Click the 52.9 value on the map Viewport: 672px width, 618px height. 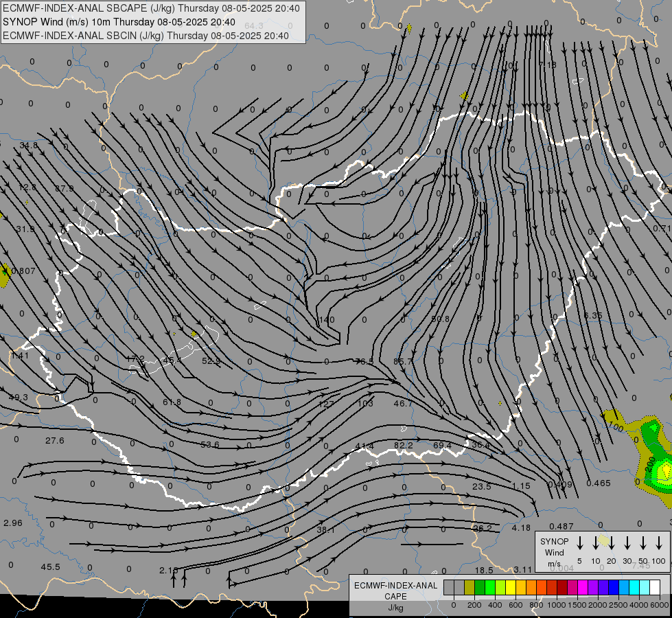click(211, 360)
